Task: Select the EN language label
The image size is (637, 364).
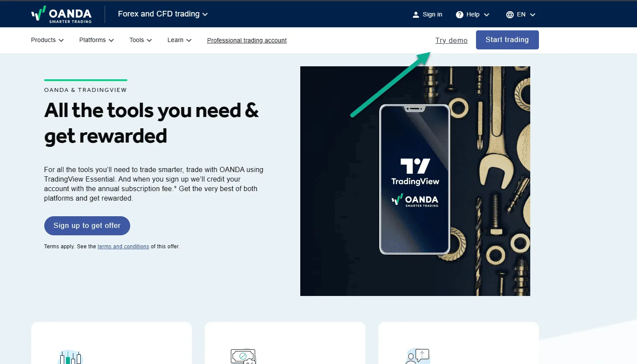Action: point(521,15)
